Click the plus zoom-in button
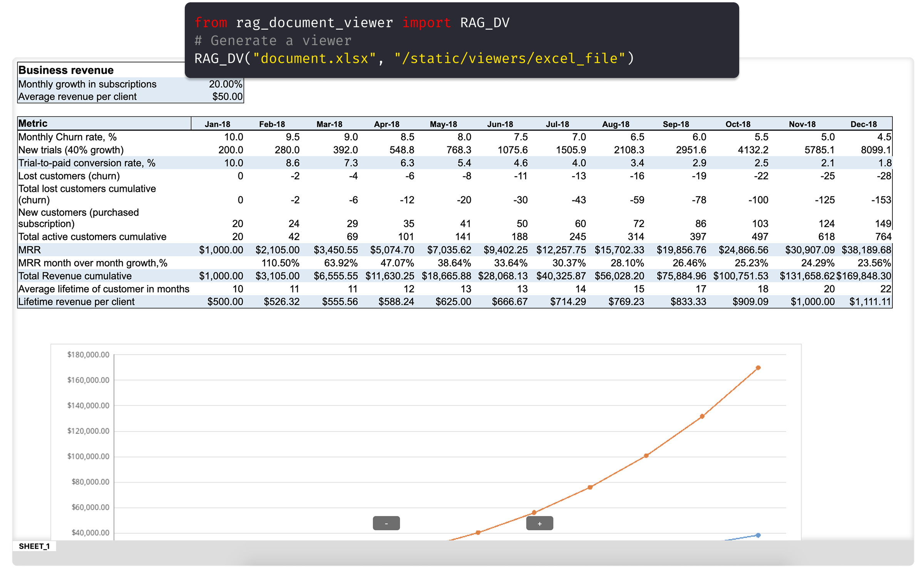 [x=539, y=523]
